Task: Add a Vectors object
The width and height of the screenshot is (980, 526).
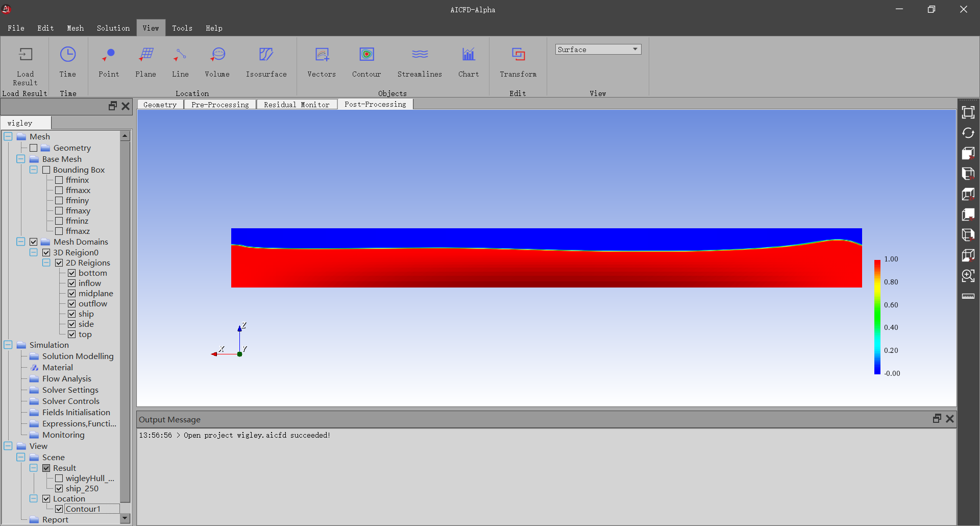Action: (x=322, y=54)
